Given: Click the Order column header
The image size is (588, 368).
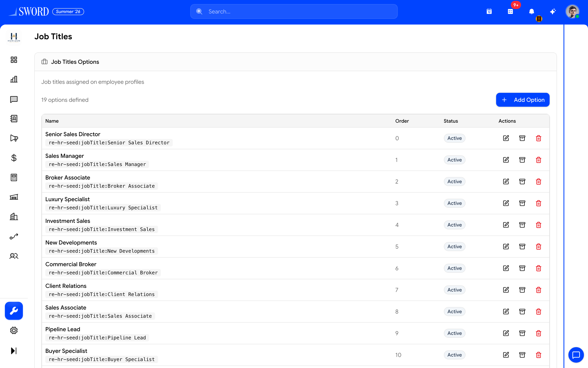Looking at the screenshot, I should click(x=402, y=121).
